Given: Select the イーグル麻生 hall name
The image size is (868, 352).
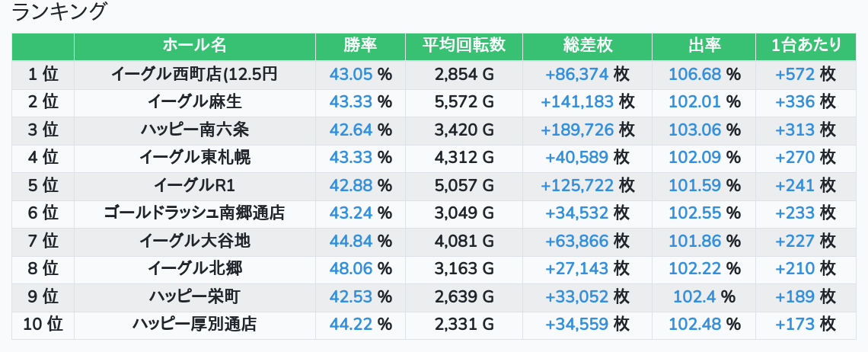Looking at the screenshot, I should tap(194, 102).
